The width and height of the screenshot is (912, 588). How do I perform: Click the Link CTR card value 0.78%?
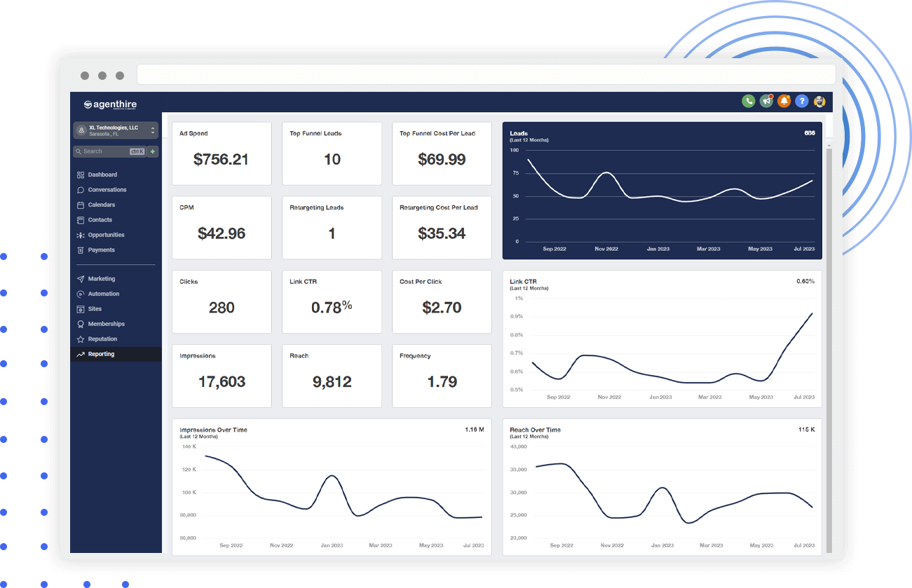point(332,306)
